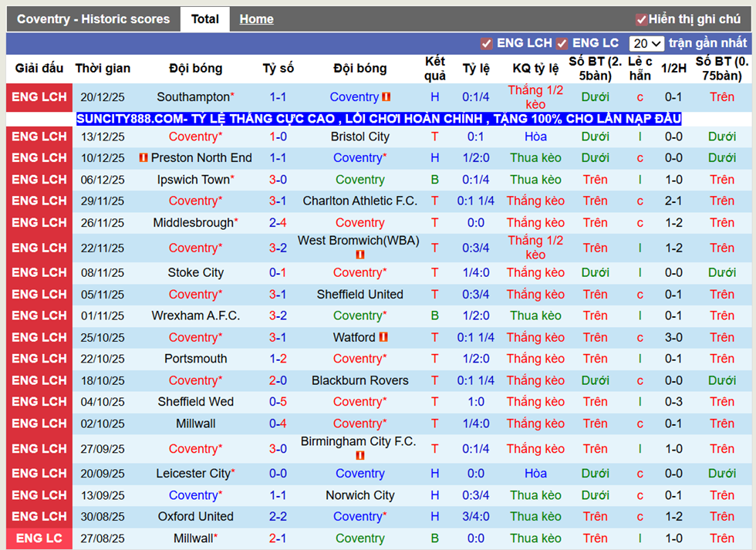The width and height of the screenshot is (756, 550).
Task: Open the 3-0 score for Ipswich Town match
Action: pyautogui.click(x=278, y=179)
